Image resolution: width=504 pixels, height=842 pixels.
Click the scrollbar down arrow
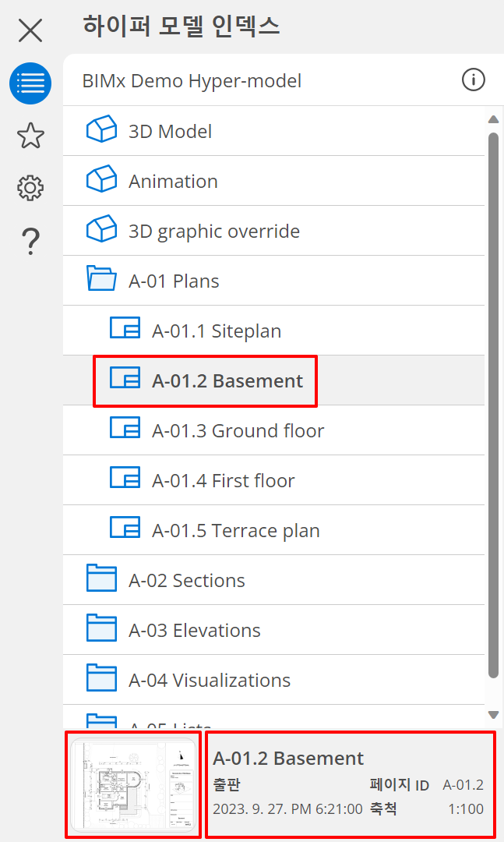[492, 714]
